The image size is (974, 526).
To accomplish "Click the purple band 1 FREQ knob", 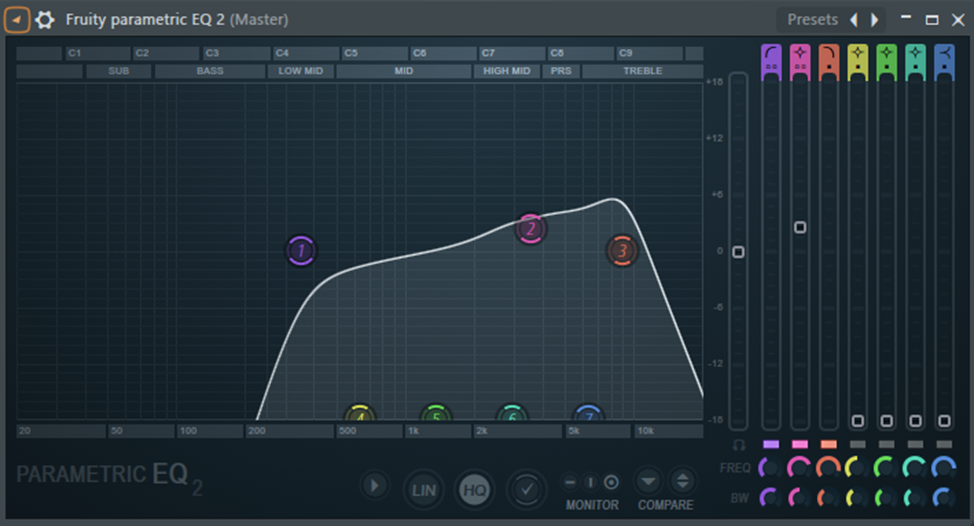I will [x=769, y=467].
